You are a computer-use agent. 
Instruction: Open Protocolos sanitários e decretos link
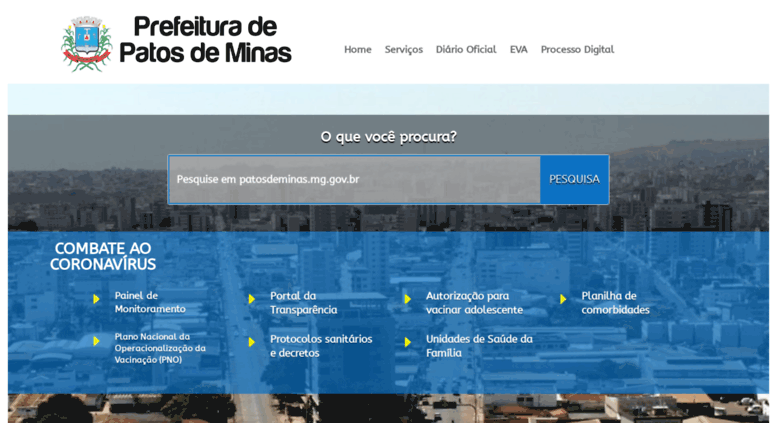[x=321, y=346]
